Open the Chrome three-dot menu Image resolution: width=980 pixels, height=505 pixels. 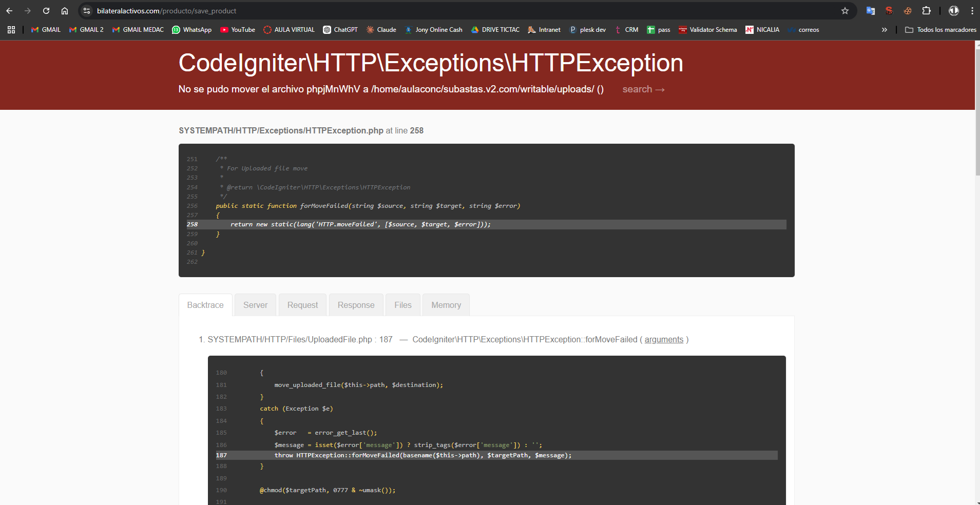click(x=972, y=11)
